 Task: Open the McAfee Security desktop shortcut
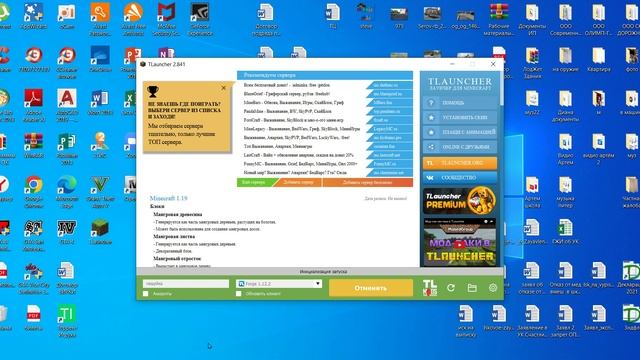pyautogui.click(x=167, y=19)
